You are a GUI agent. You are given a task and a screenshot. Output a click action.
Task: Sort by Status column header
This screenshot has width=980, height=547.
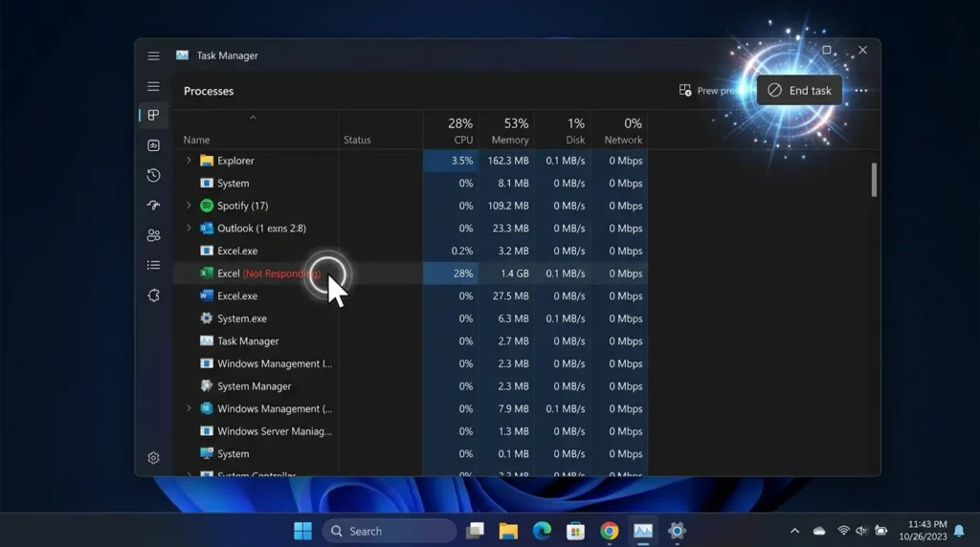coord(357,140)
